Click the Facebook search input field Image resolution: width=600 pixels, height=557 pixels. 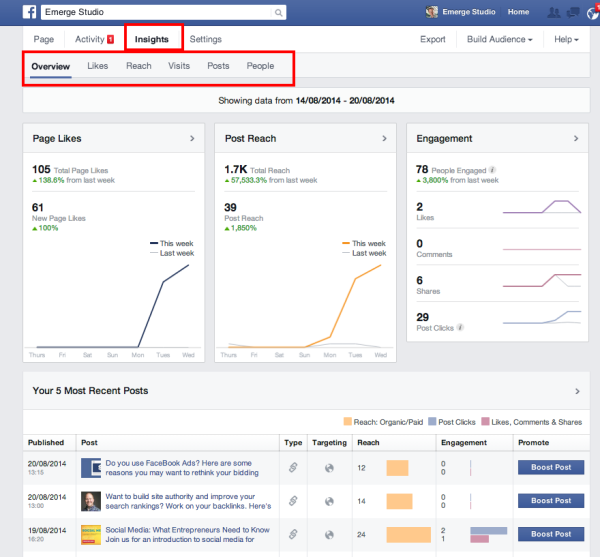click(160, 12)
